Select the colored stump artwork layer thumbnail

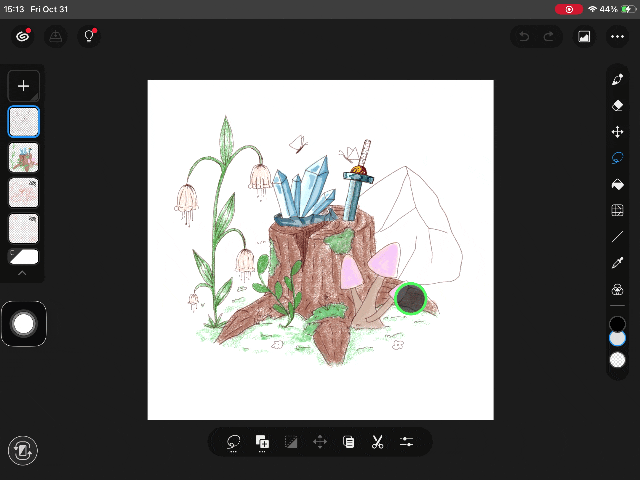24,157
